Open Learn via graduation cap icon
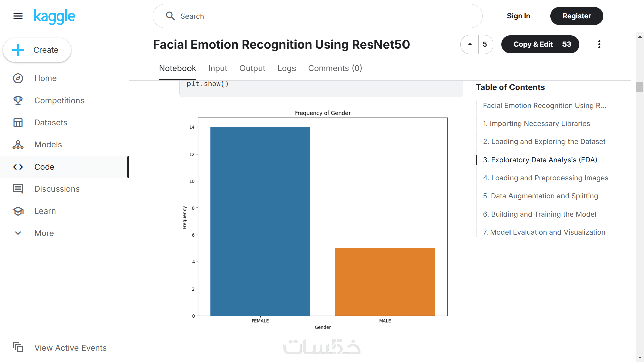Screen dimensions: 644x362 [18, 211]
